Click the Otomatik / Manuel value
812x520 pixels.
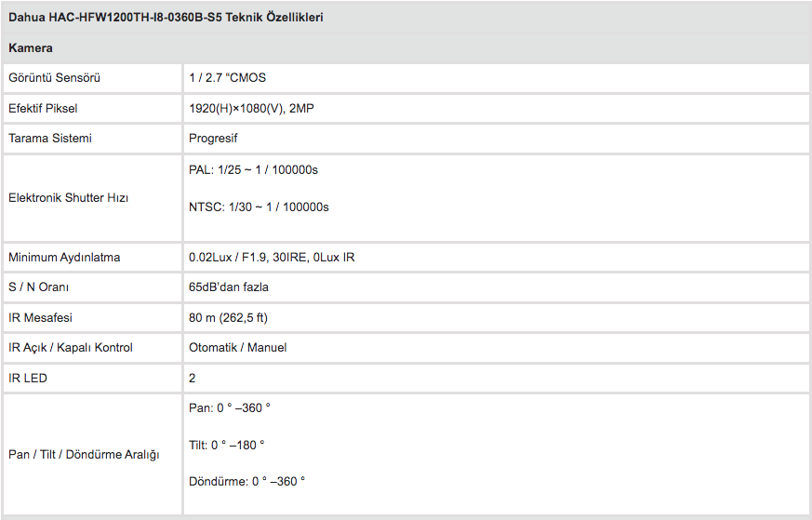coord(237,348)
